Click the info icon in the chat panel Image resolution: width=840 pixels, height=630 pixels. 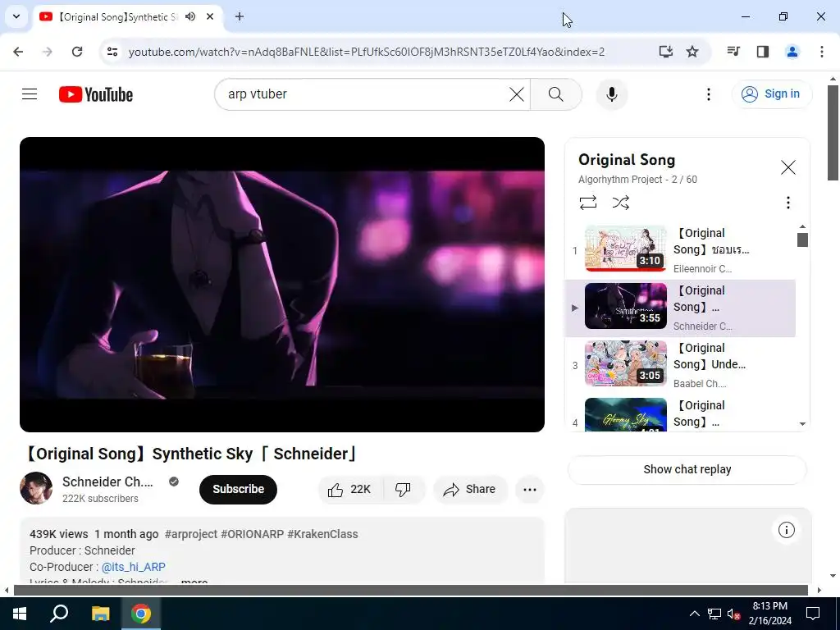(786, 531)
